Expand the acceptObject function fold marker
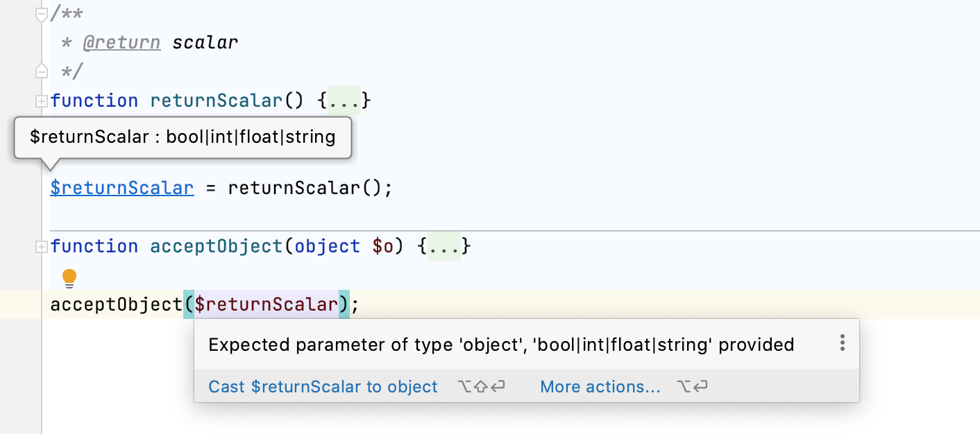The width and height of the screenshot is (980, 434). pyautogui.click(x=41, y=247)
